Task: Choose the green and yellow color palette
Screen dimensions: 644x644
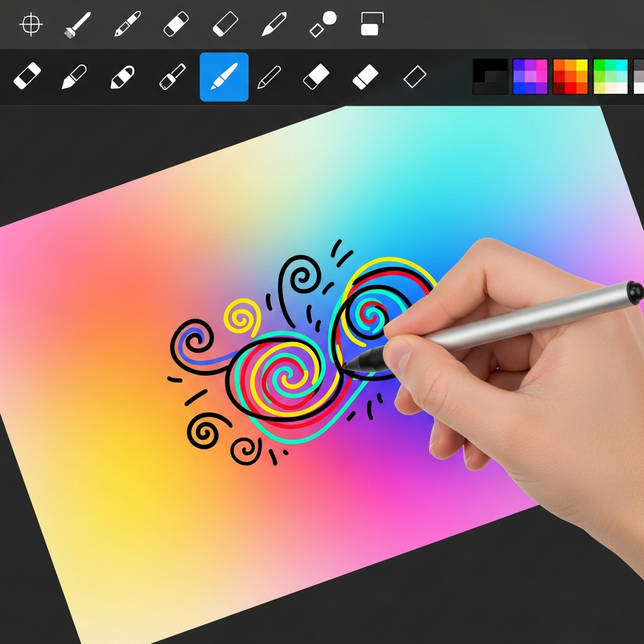Action: point(611,77)
